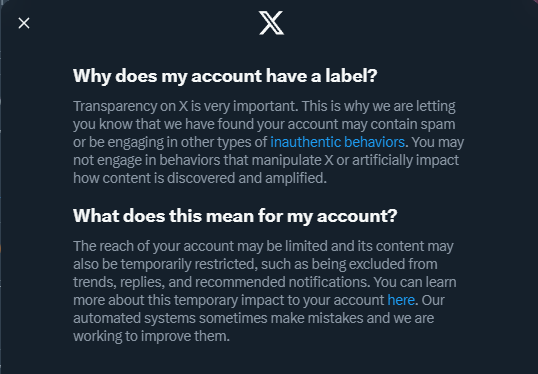Open the inauthentic behaviors link
The image size is (538, 374).
click(x=338, y=142)
